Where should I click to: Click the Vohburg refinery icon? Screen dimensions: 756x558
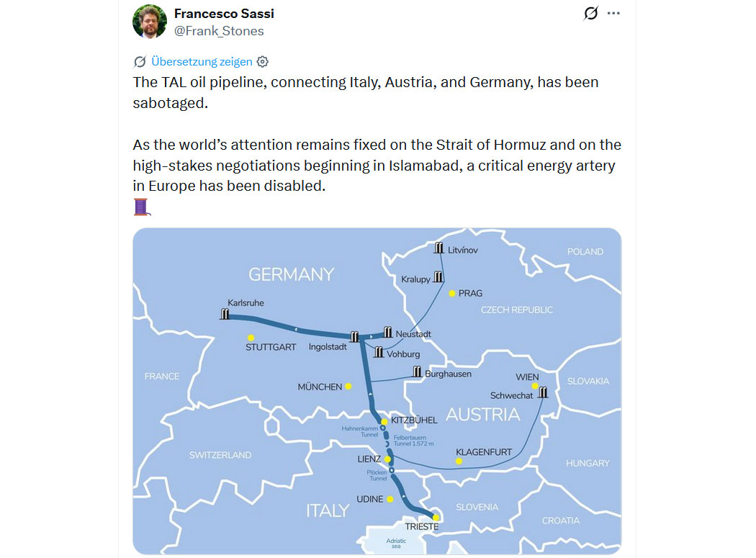click(379, 352)
